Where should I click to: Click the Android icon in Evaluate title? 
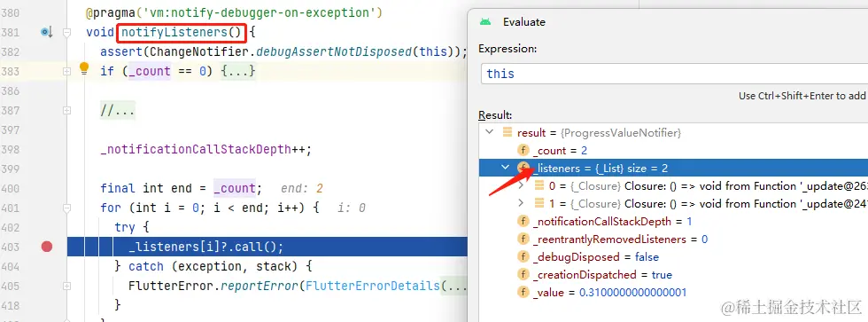pos(485,21)
